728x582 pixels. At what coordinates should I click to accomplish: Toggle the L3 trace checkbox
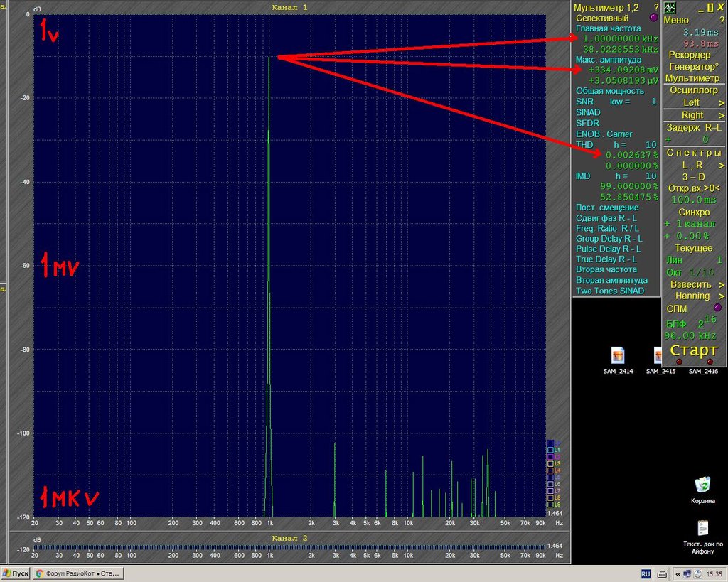550,463
